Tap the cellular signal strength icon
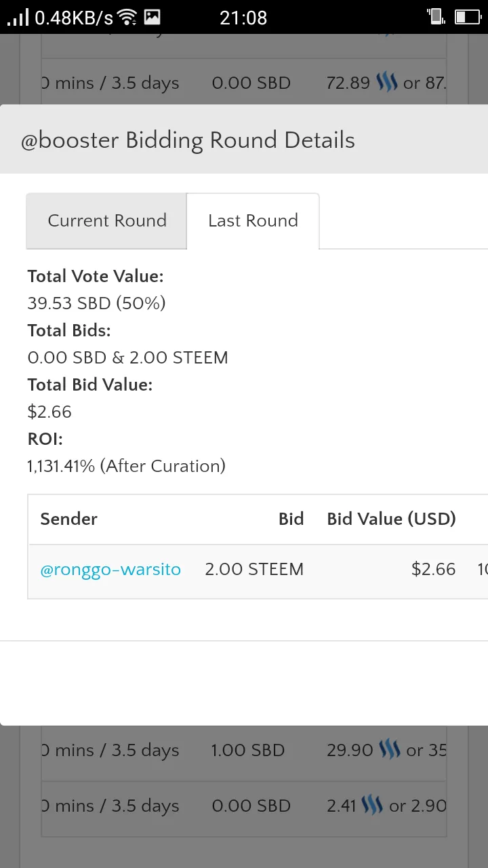The height and width of the screenshot is (868, 488). [18, 17]
